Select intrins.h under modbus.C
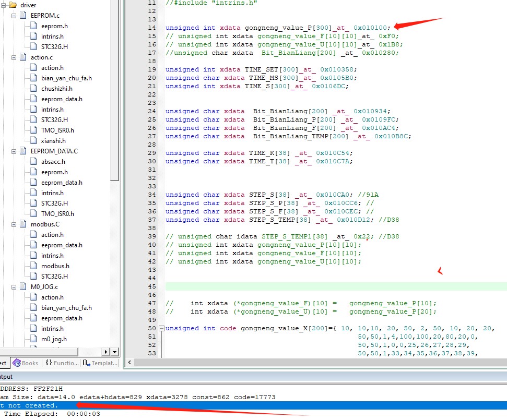 [x=52, y=256]
